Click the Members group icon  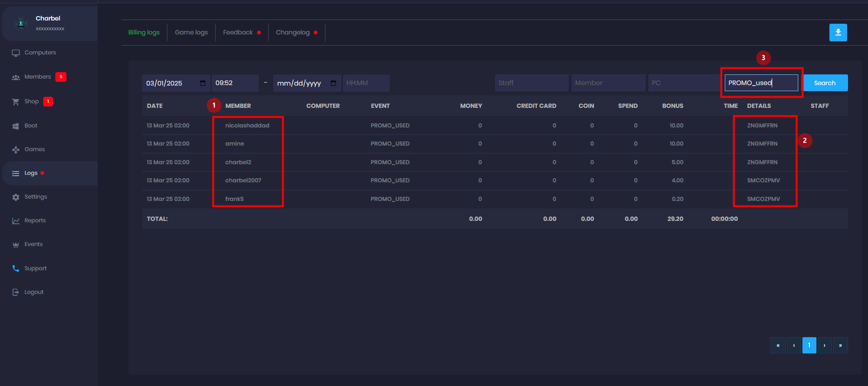pyautogui.click(x=16, y=77)
